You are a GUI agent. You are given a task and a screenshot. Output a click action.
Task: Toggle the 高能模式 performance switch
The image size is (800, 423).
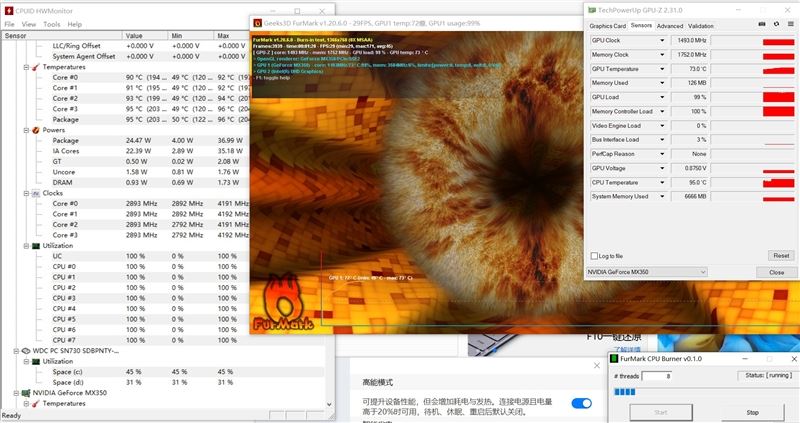[x=582, y=403]
